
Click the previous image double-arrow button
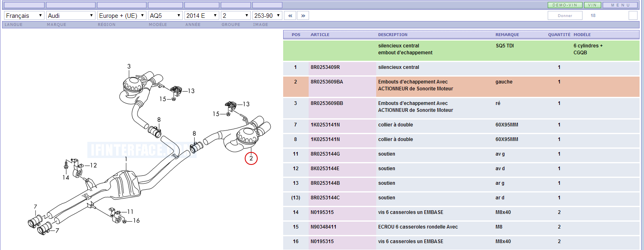point(290,15)
